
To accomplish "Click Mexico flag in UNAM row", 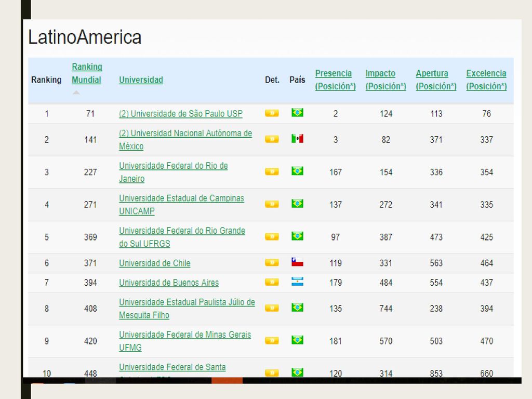I will [297, 138].
